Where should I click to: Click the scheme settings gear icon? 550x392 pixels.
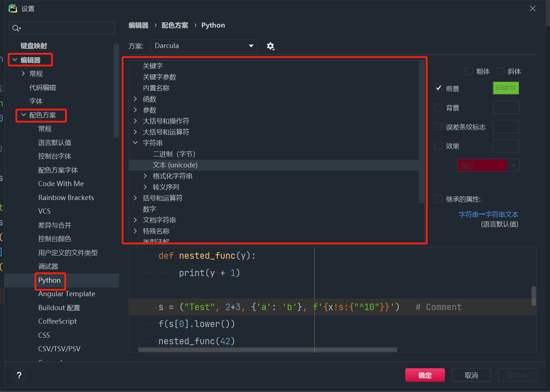pos(271,46)
